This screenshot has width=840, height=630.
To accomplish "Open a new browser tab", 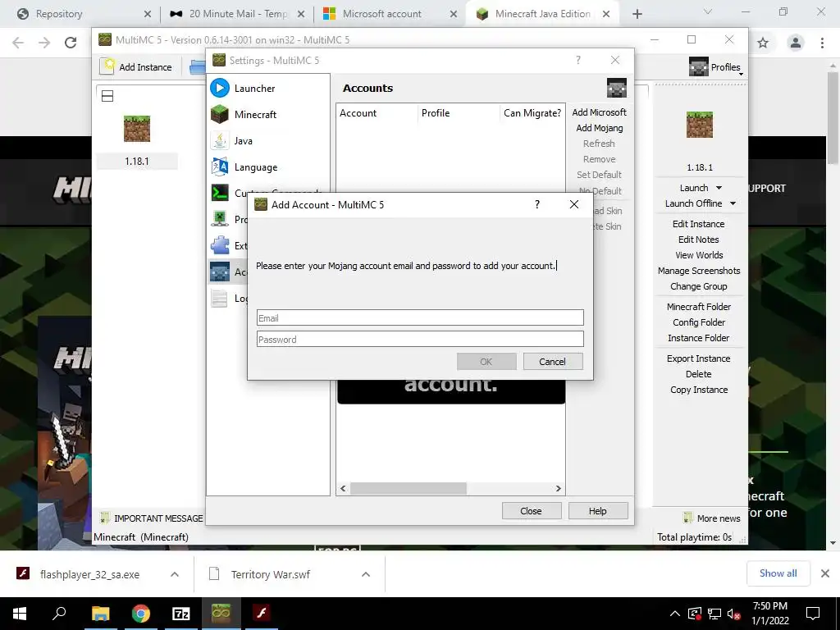I will coord(637,14).
